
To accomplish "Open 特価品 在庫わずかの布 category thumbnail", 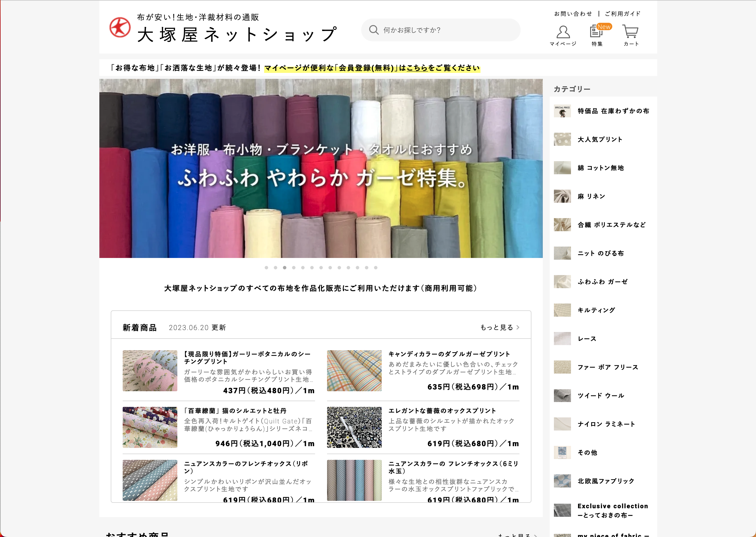I will 562,111.
